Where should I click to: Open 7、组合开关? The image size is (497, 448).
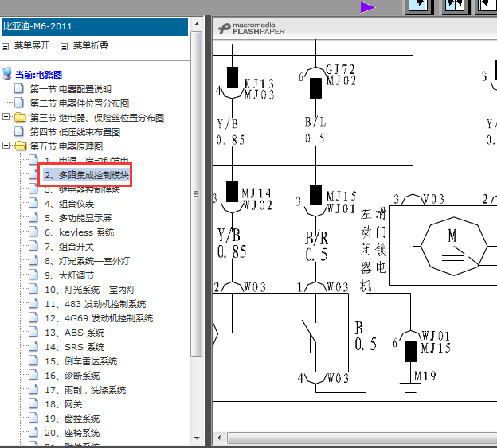[69, 247]
